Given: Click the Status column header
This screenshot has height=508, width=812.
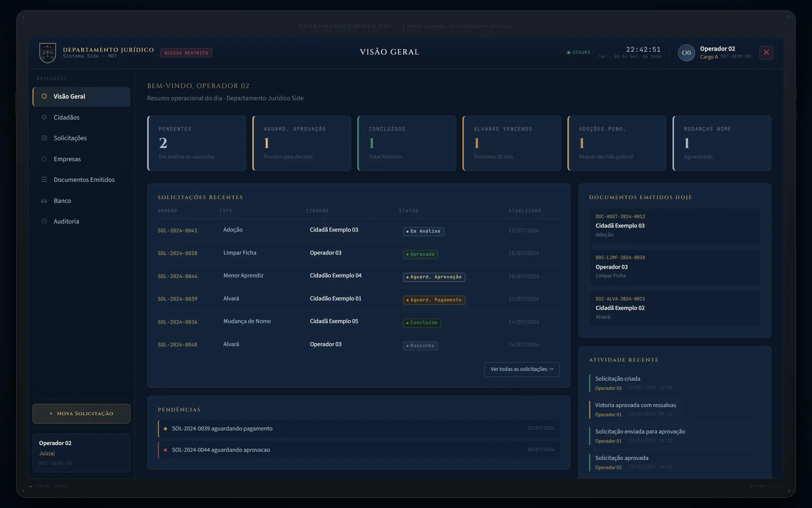Looking at the screenshot, I should [409, 211].
